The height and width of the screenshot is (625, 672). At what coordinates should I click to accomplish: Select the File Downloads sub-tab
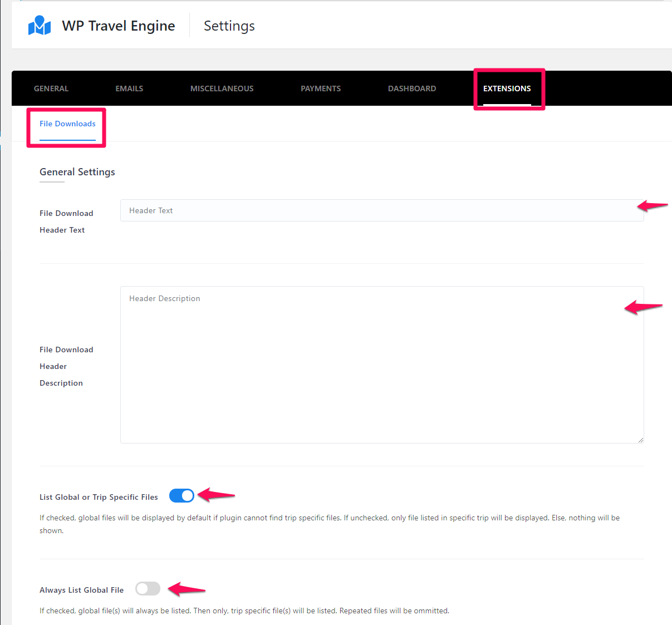67,124
